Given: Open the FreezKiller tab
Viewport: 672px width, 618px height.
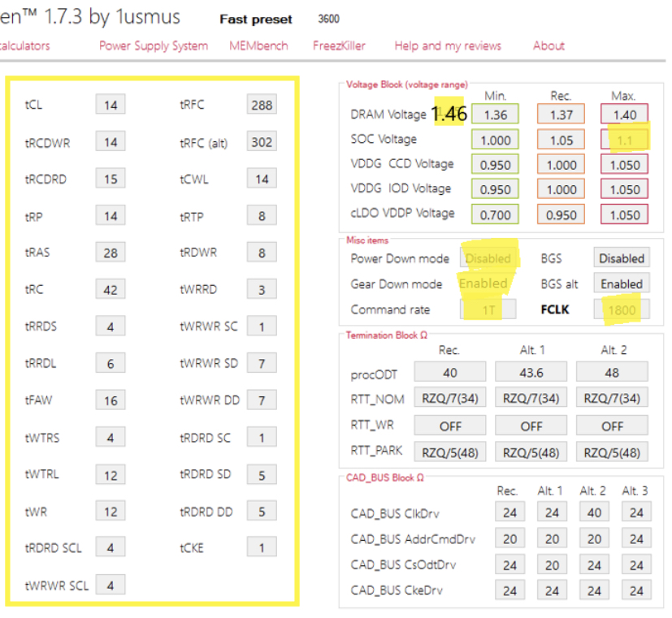Looking at the screenshot, I should [339, 45].
